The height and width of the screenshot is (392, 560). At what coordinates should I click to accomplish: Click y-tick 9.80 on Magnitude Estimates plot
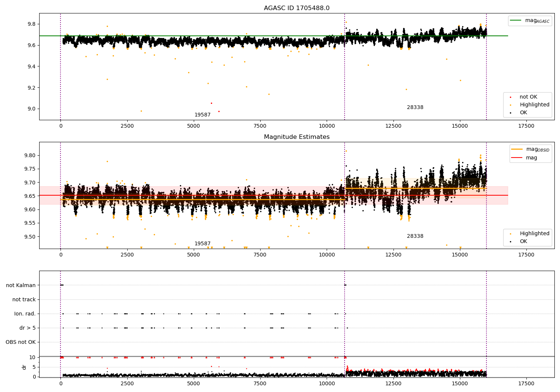pos(30,156)
